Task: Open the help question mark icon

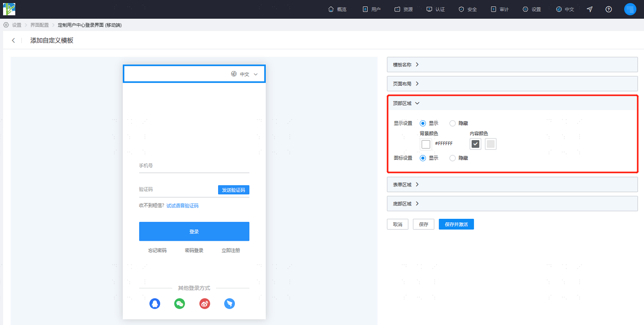Action: pos(609,9)
